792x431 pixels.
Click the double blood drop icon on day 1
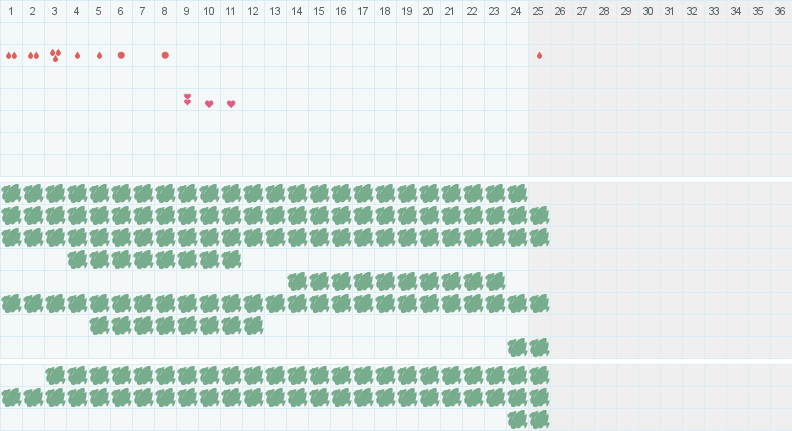pyautogui.click(x=11, y=55)
